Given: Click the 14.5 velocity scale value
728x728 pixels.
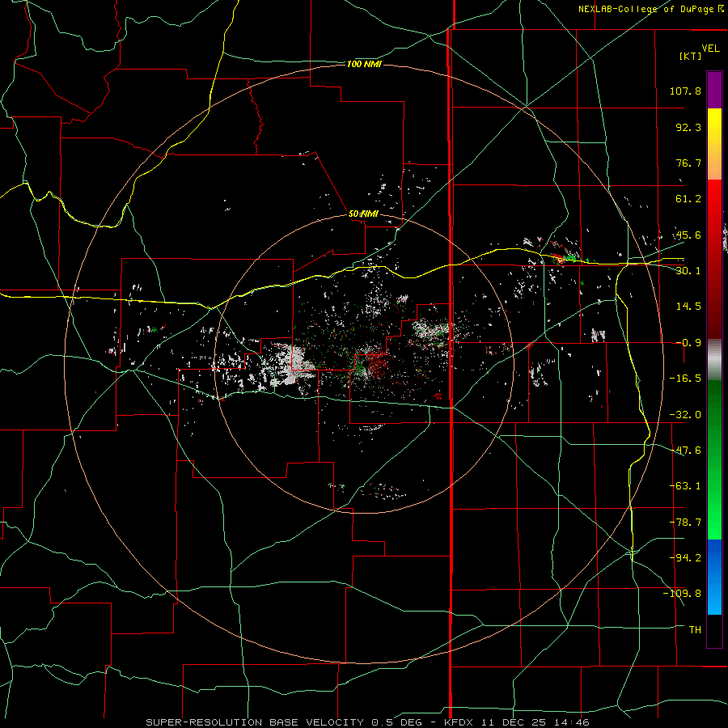Looking at the screenshot, I should coord(688,307).
